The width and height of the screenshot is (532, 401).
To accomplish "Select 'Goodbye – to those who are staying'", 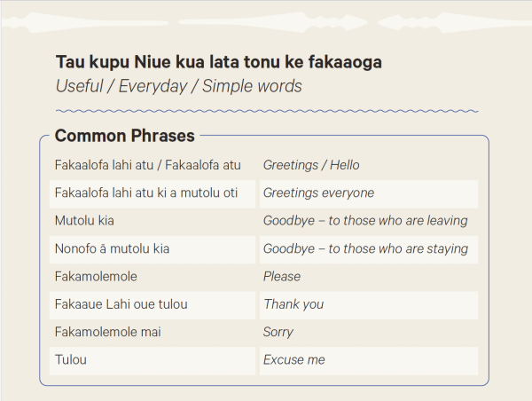I will point(365,249).
